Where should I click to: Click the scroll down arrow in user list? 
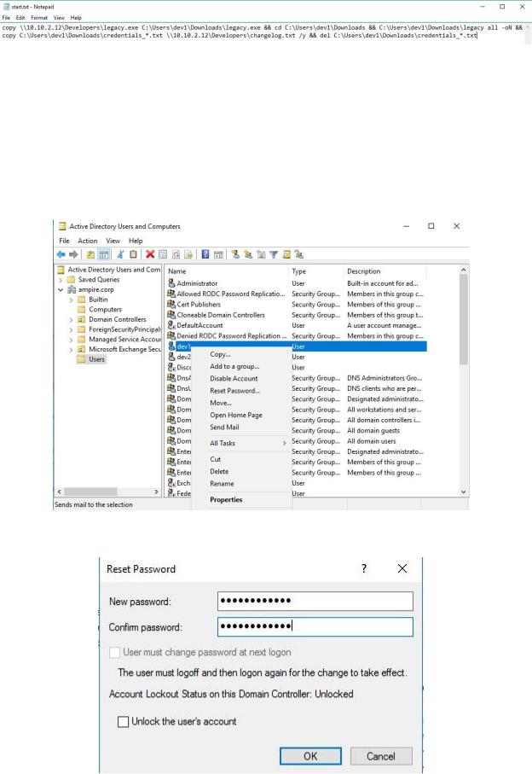pyautogui.click(x=464, y=492)
